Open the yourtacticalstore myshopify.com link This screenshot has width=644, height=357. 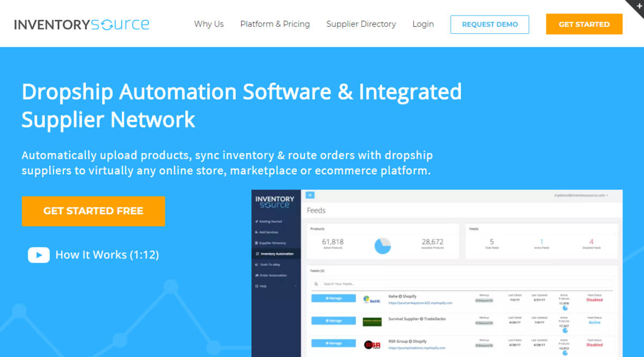pos(417,348)
